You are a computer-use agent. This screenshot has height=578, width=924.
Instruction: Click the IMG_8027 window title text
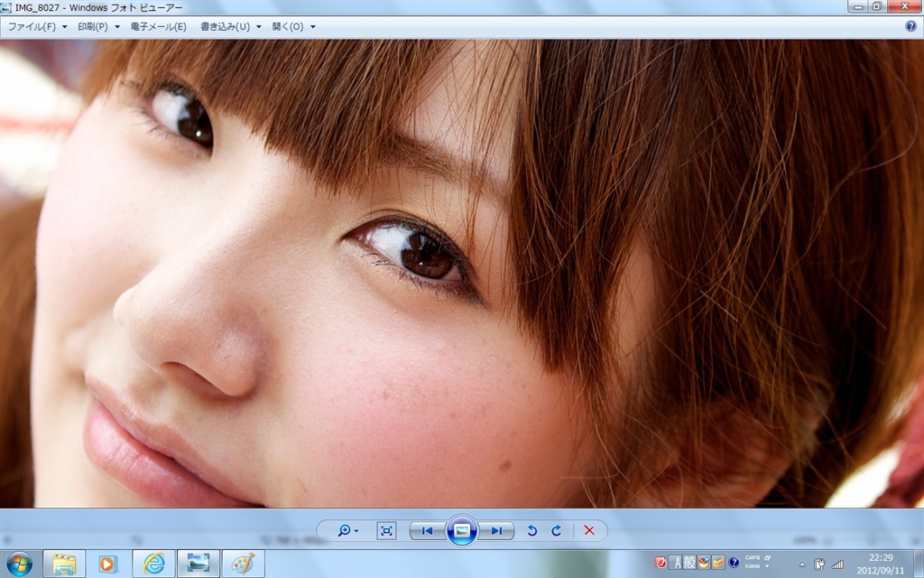(x=98, y=7)
